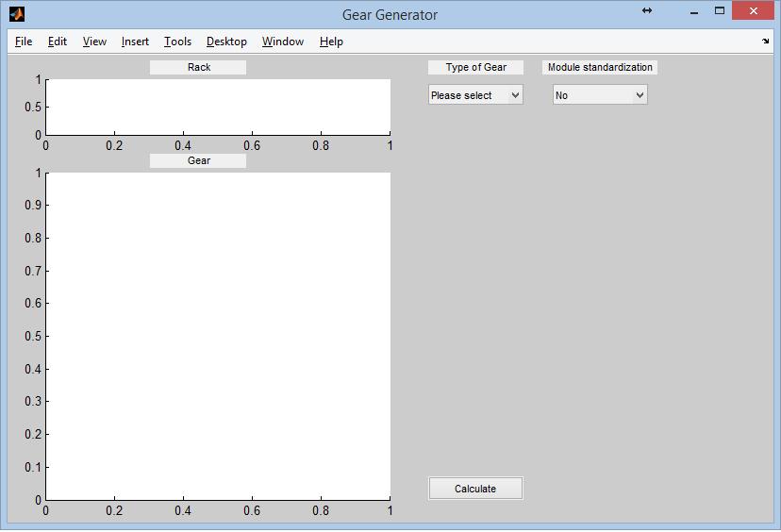Expand the Module standardization dropdown

click(600, 95)
